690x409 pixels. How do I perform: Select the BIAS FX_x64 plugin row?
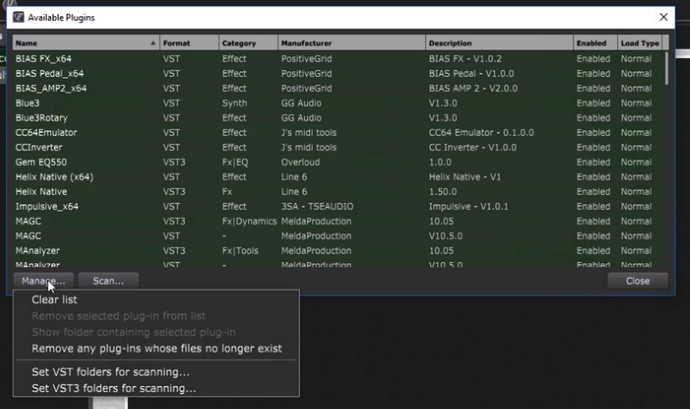click(338, 59)
